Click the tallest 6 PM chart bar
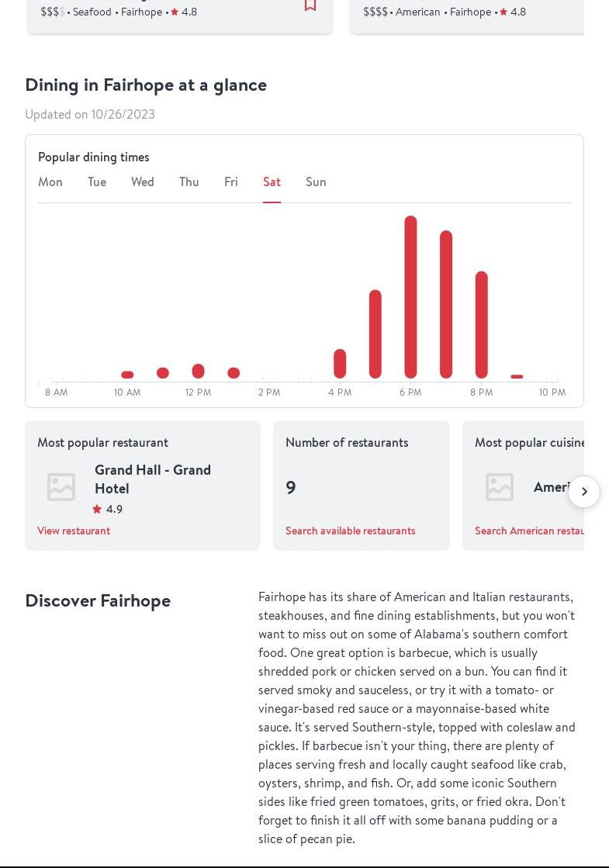This screenshot has width=609, height=868. (x=410, y=297)
